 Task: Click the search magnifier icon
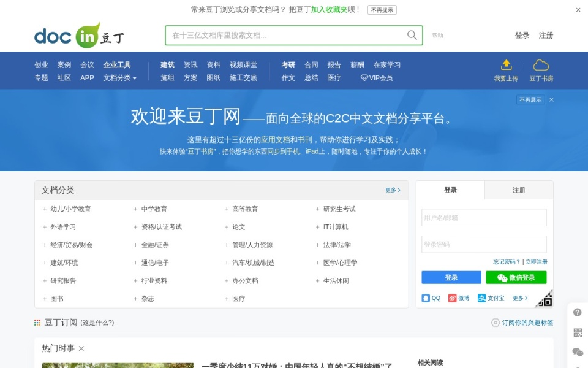tap(412, 35)
